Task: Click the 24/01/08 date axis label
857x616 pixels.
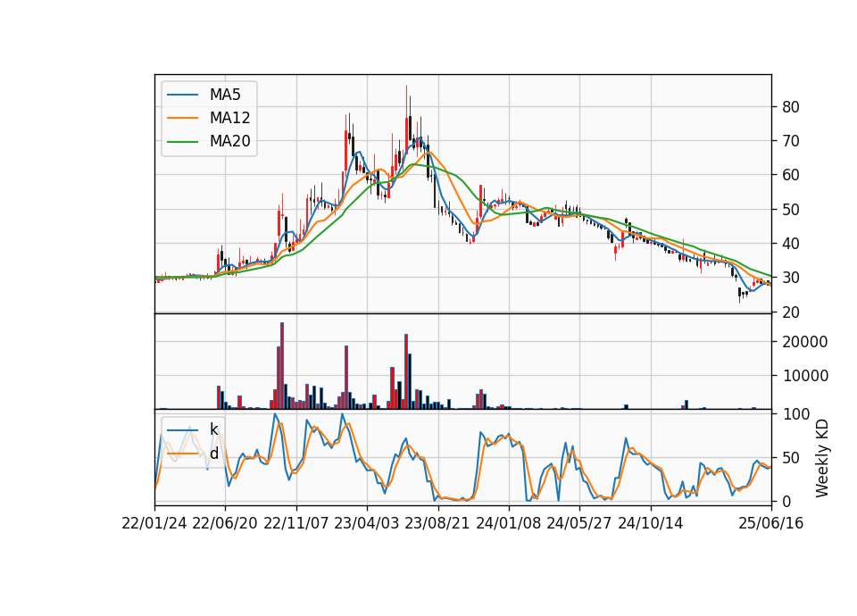Action: pos(508,523)
